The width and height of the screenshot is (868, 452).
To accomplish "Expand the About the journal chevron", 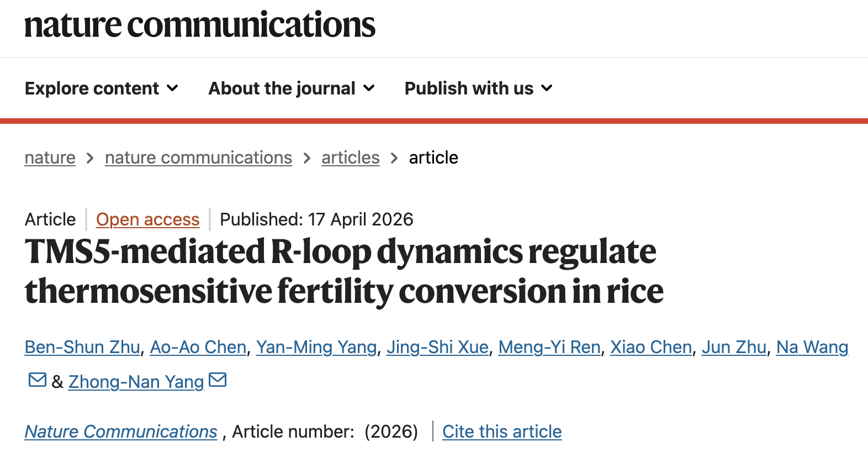I will click(369, 88).
